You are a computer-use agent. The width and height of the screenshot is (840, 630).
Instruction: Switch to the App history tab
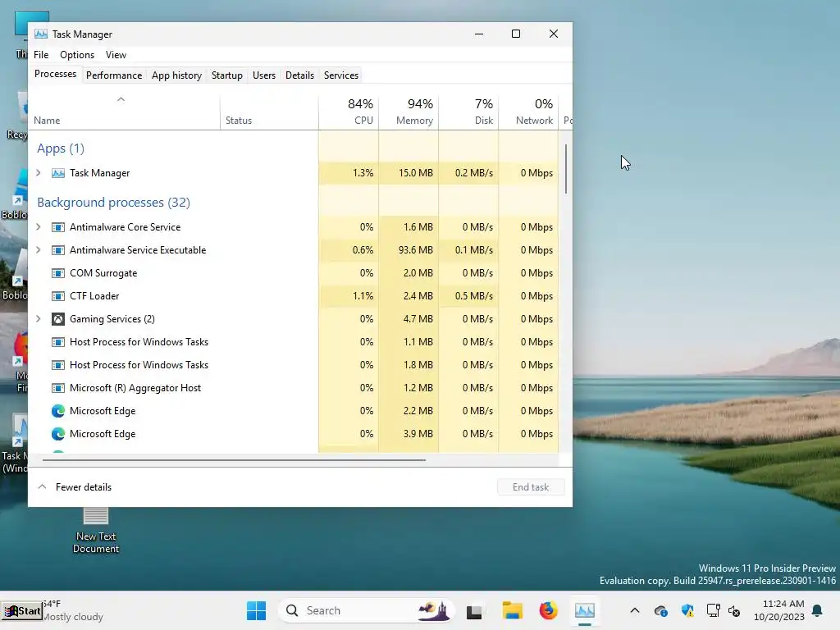point(177,75)
